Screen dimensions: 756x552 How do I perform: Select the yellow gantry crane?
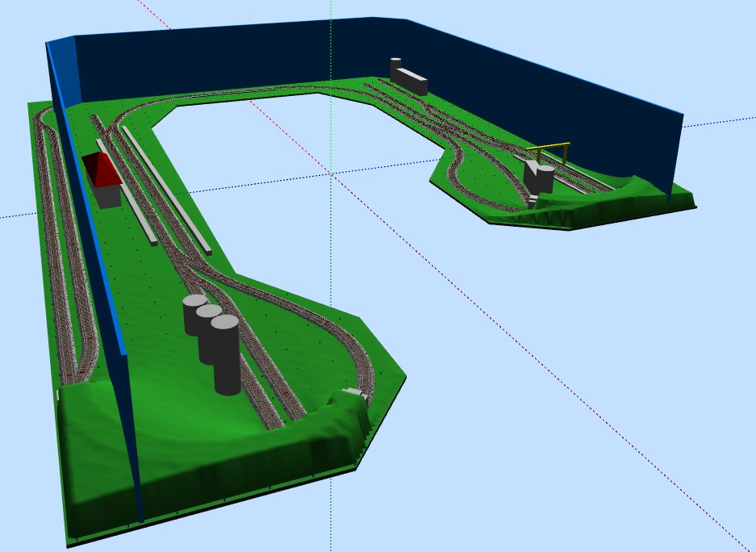pos(549,153)
